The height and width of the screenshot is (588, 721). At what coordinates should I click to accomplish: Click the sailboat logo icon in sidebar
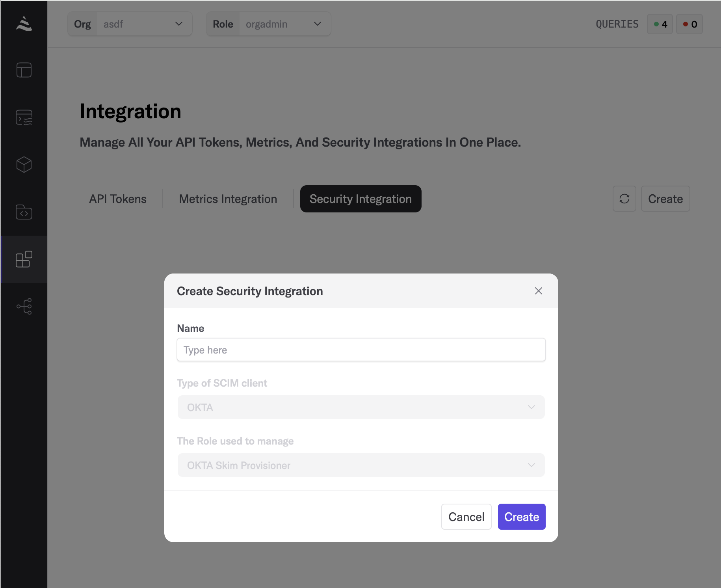24,24
